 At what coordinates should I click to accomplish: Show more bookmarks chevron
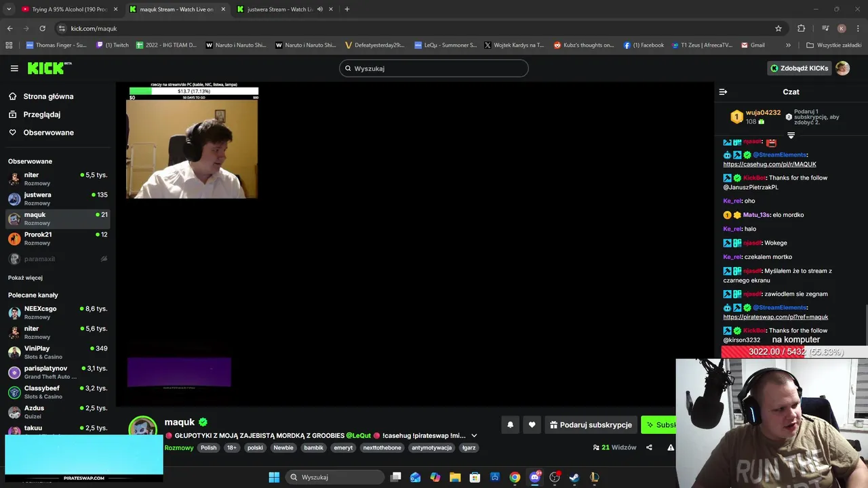click(x=788, y=45)
